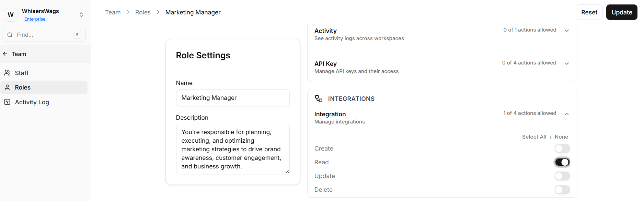Turn on the Delete integration toggle
The image size is (644, 201).
click(x=562, y=190)
